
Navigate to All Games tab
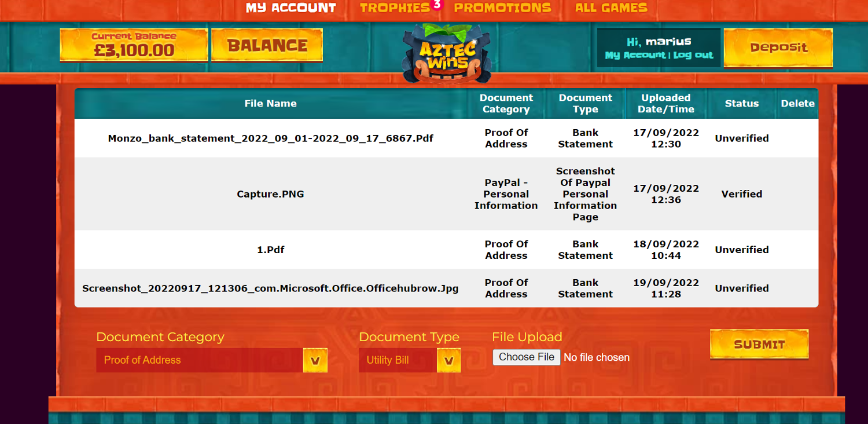(611, 8)
